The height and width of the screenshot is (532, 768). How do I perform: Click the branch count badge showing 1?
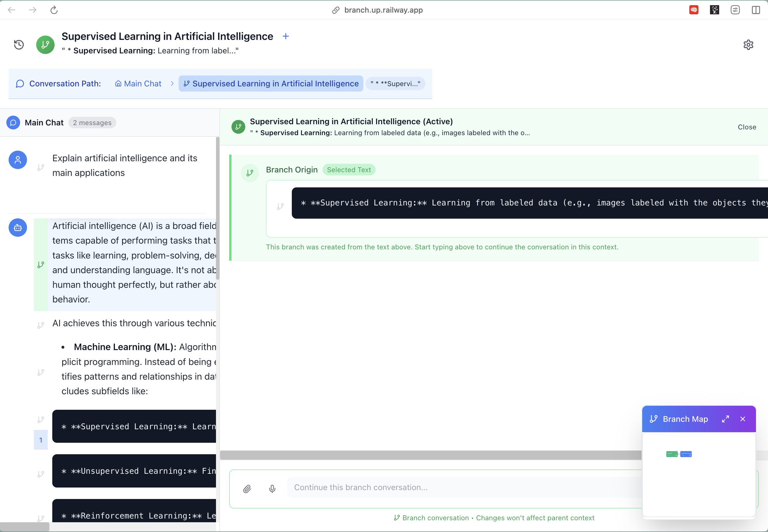coord(41,440)
